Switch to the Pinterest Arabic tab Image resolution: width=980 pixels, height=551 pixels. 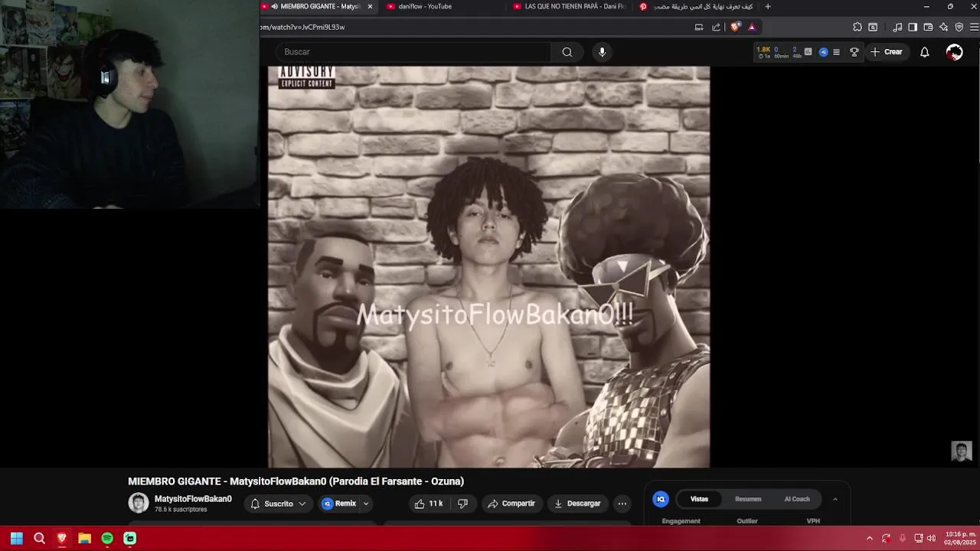[x=697, y=6]
